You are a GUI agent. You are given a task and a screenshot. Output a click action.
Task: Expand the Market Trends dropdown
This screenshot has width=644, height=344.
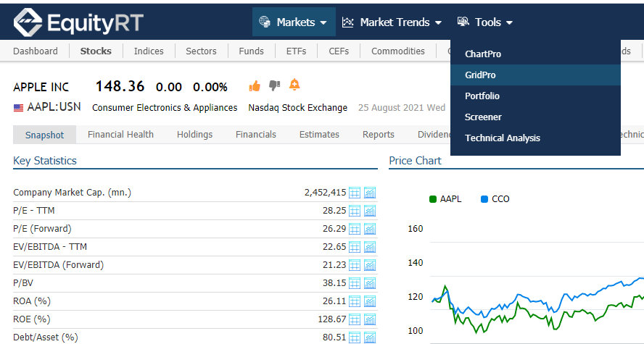(392, 22)
